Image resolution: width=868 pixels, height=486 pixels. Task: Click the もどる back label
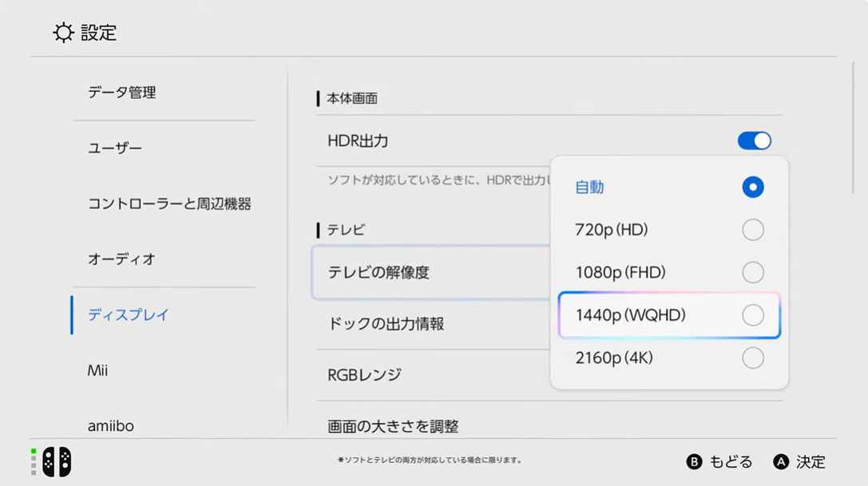[x=731, y=461]
